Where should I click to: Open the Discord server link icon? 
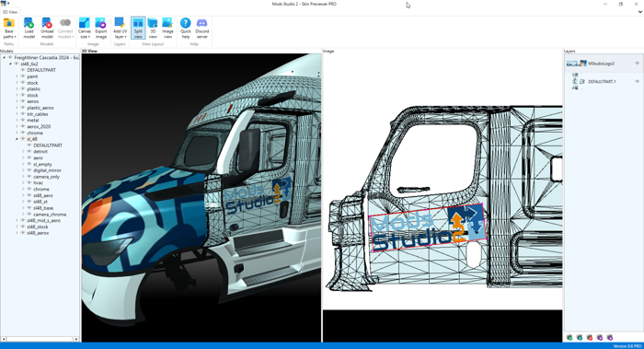click(202, 23)
